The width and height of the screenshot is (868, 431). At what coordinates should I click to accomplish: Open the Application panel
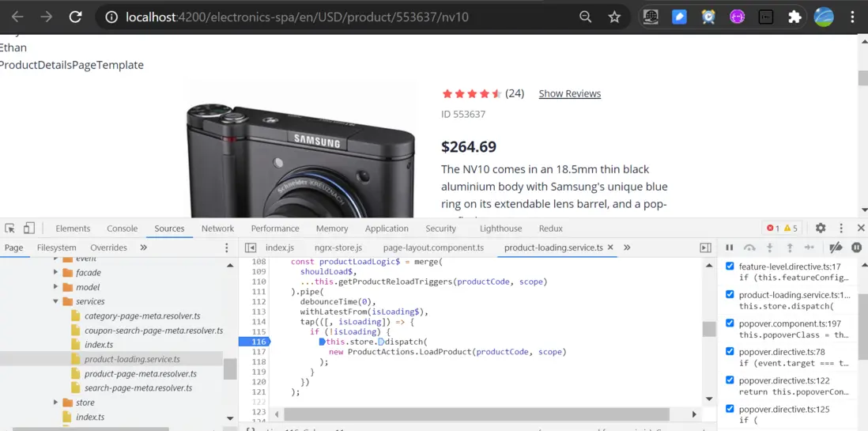point(387,229)
